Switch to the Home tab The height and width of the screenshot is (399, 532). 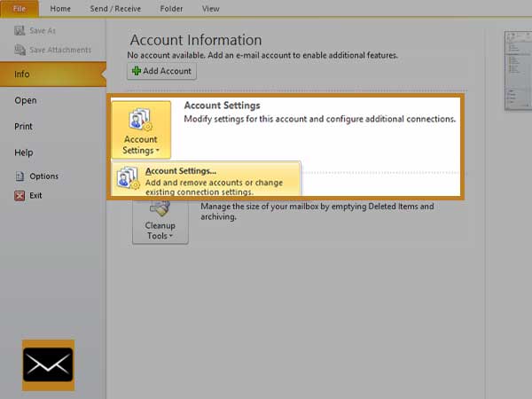[x=60, y=9]
